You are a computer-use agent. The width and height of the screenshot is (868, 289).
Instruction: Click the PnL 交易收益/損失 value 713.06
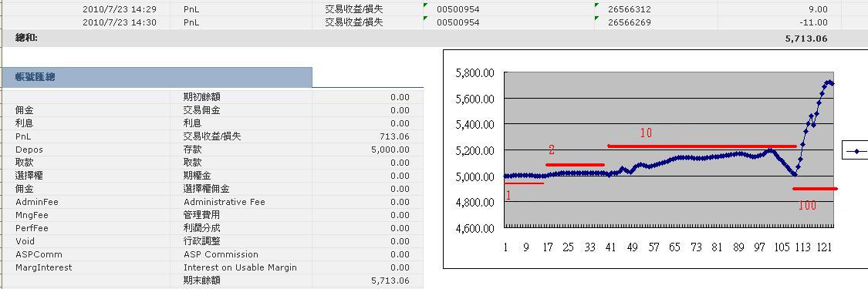[x=395, y=136]
